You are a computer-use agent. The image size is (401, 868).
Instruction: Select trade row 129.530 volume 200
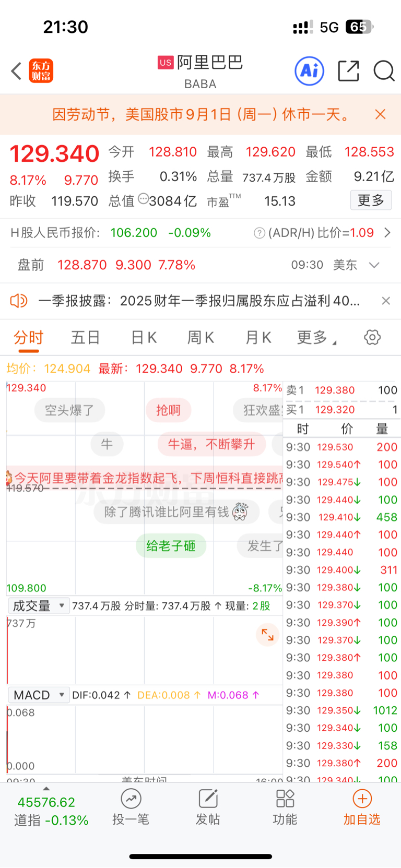[x=341, y=447]
